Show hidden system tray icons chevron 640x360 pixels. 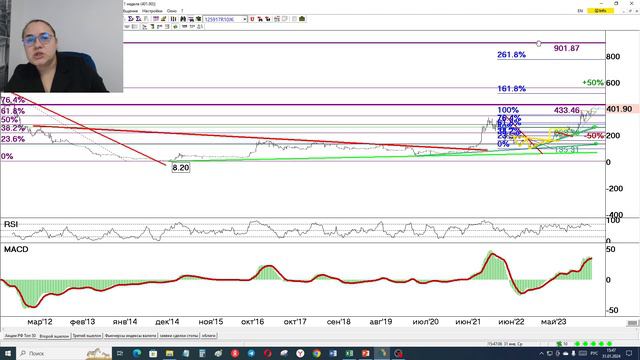541,353
